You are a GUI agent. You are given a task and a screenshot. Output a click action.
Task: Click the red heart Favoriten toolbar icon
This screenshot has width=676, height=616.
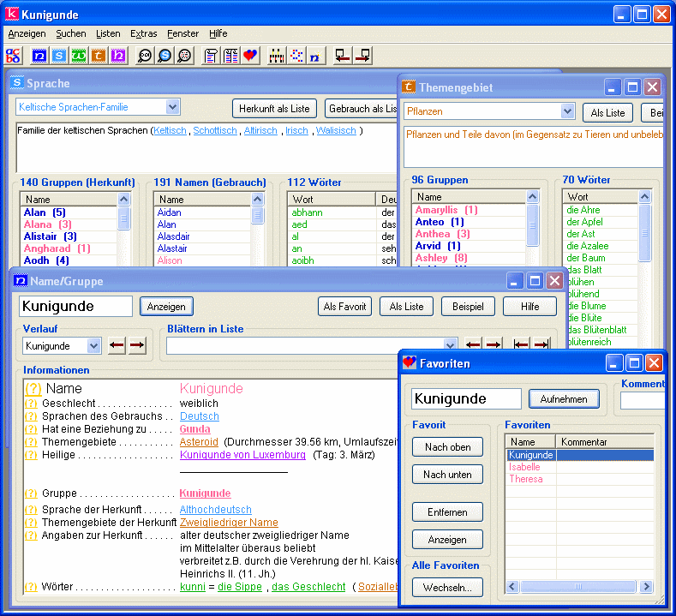(x=250, y=57)
